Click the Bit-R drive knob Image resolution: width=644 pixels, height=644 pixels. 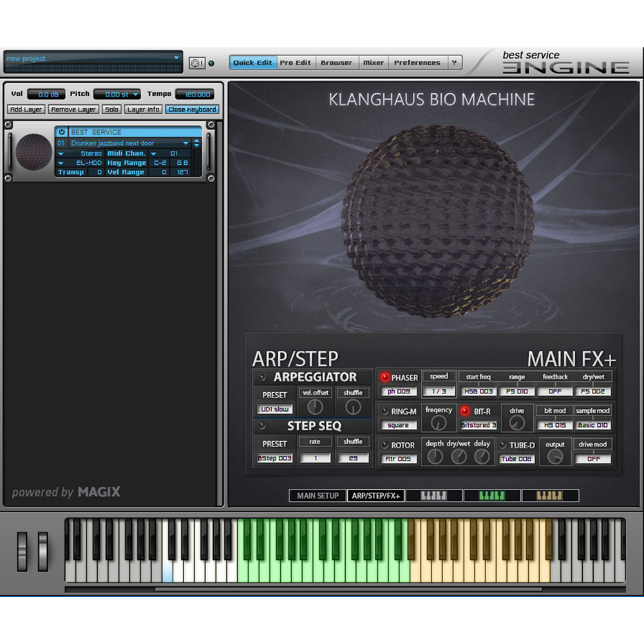click(x=516, y=422)
